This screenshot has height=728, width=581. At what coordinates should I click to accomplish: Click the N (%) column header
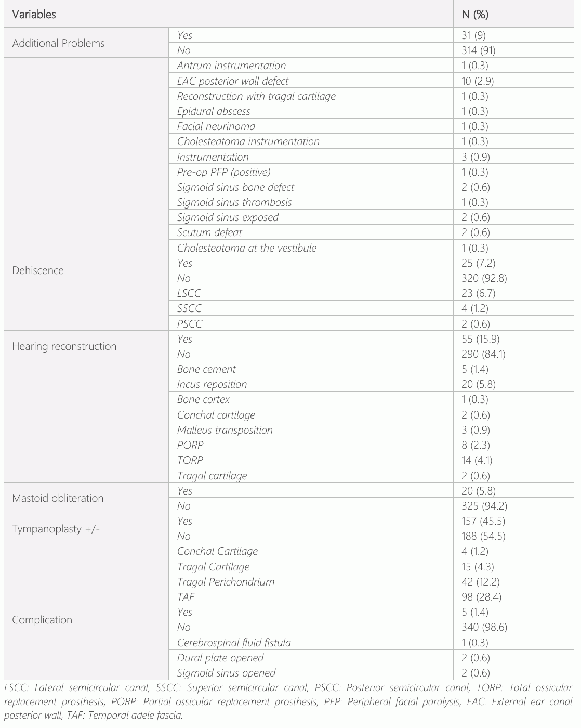[x=474, y=15]
